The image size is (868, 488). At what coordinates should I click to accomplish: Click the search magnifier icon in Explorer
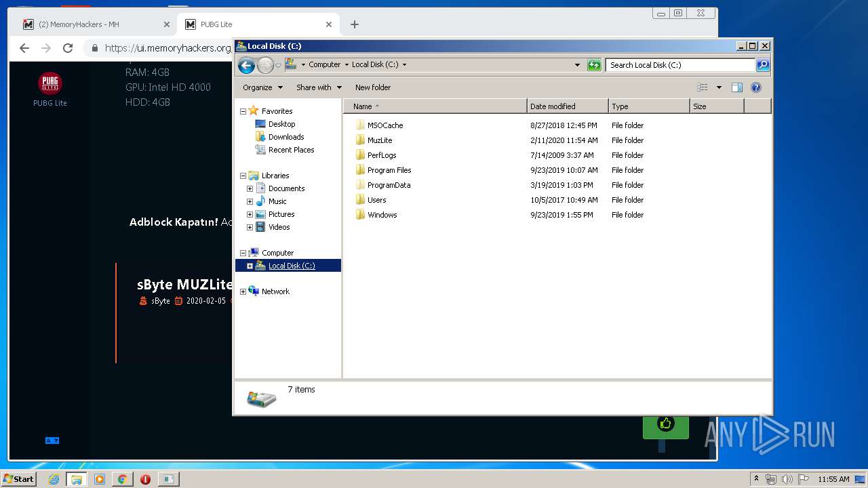coord(763,65)
